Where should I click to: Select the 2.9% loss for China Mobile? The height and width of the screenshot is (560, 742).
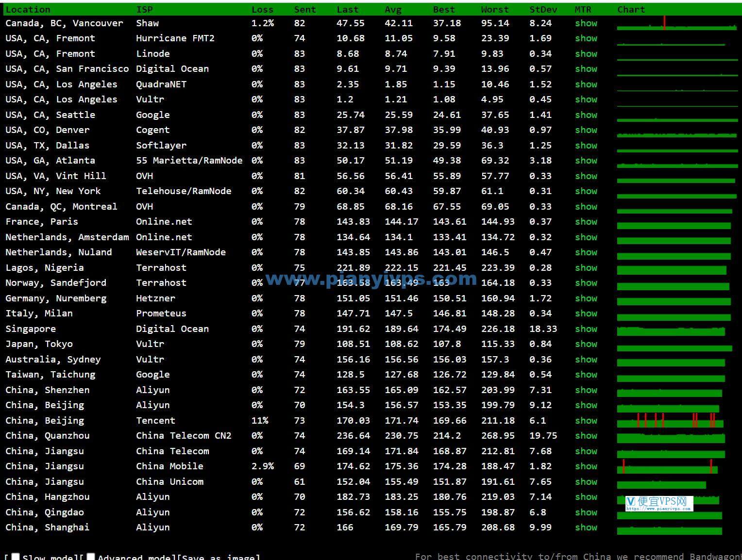pos(263,466)
